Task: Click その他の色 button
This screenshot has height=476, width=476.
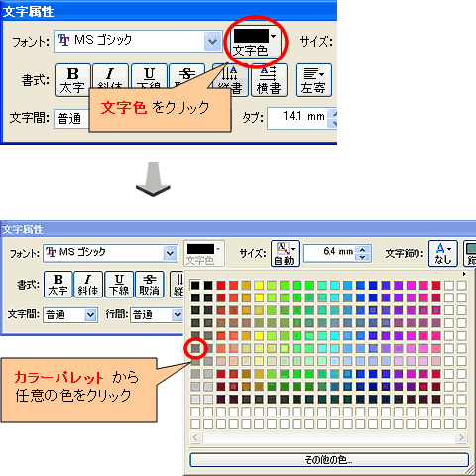Action: coord(329,460)
